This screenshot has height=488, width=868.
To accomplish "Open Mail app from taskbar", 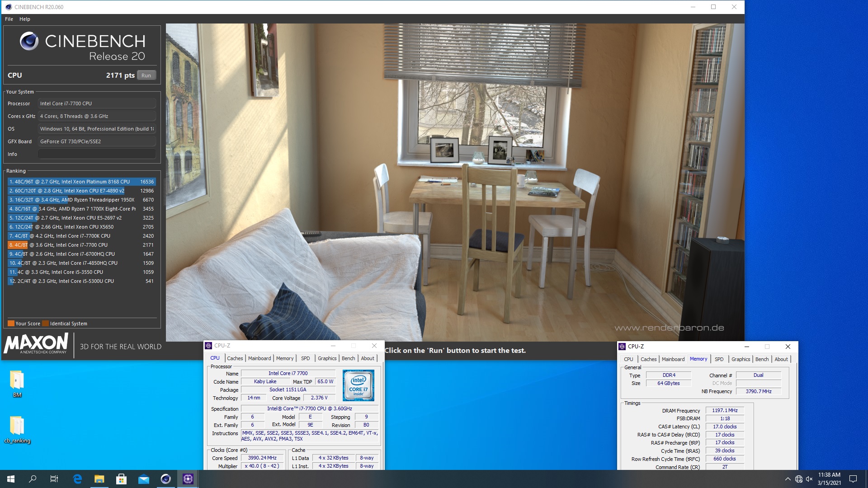I will [144, 479].
